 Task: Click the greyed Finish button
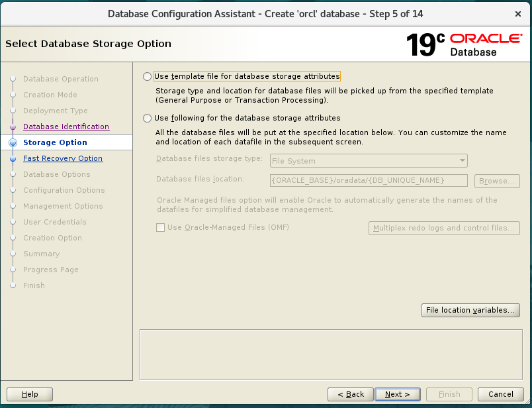tap(449, 394)
